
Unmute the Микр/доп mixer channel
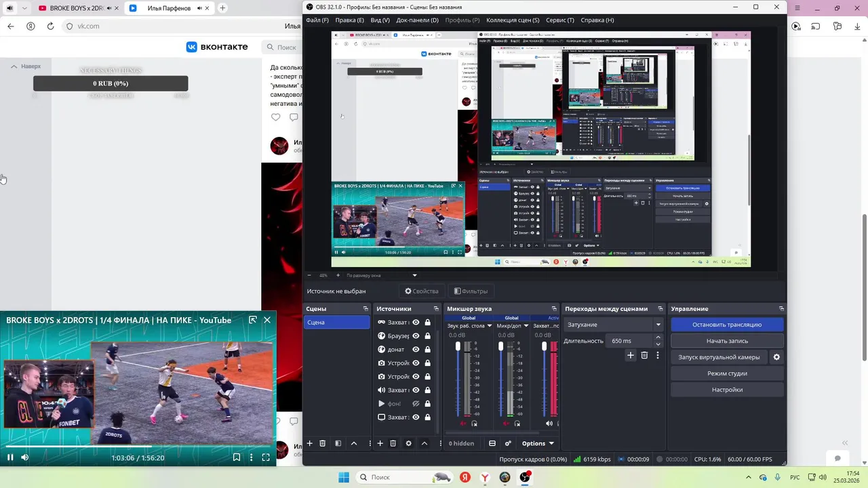tap(506, 424)
